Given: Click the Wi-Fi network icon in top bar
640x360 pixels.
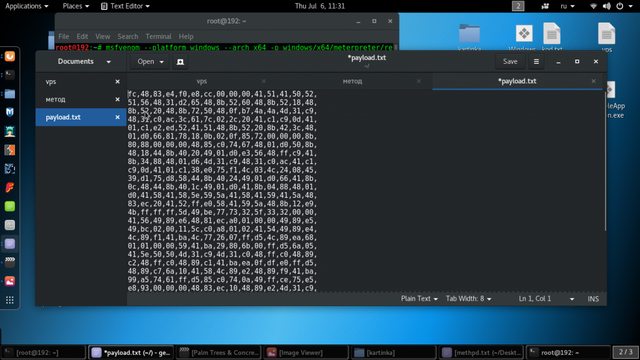Looking at the screenshot, I should 593,6.
